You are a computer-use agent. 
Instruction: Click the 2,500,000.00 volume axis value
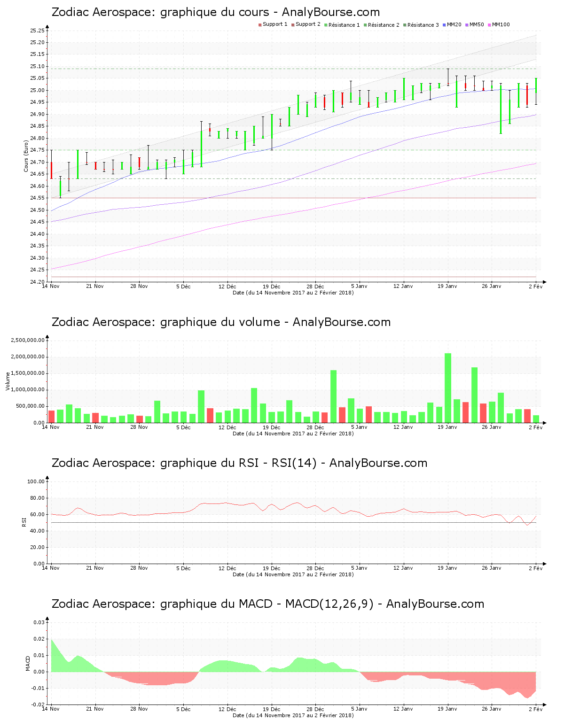click(28, 340)
